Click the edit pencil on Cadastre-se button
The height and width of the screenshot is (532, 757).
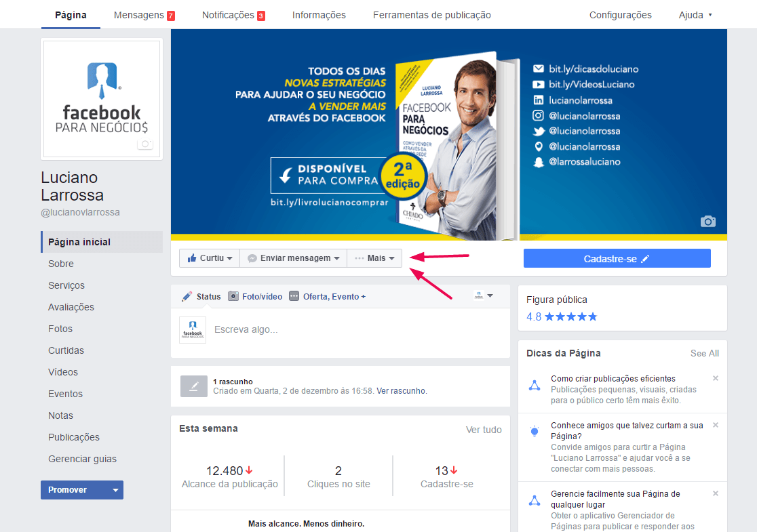[645, 259]
